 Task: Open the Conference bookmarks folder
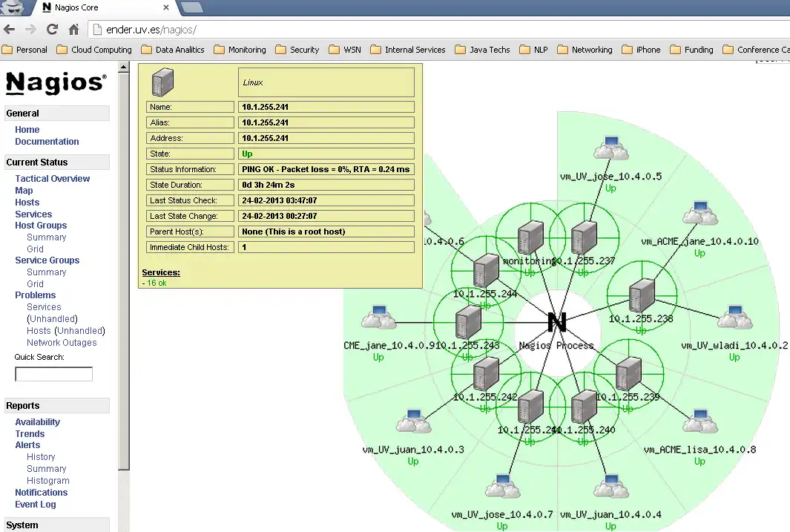click(756, 50)
